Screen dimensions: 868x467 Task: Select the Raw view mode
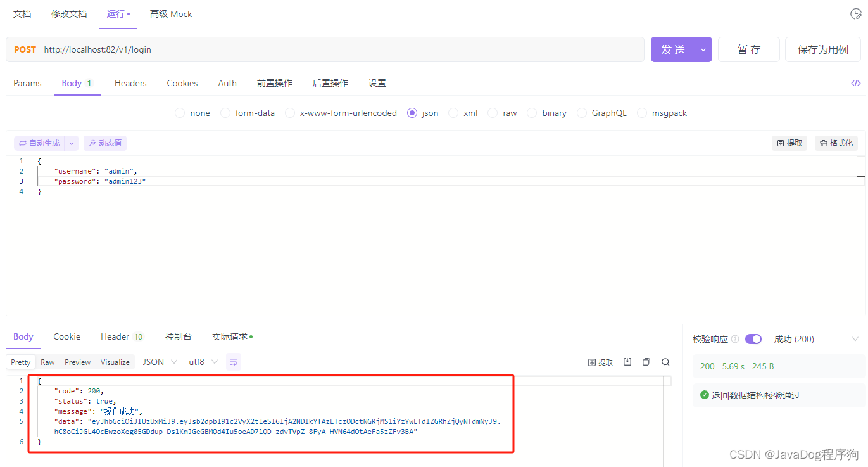(x=47, y=362)
